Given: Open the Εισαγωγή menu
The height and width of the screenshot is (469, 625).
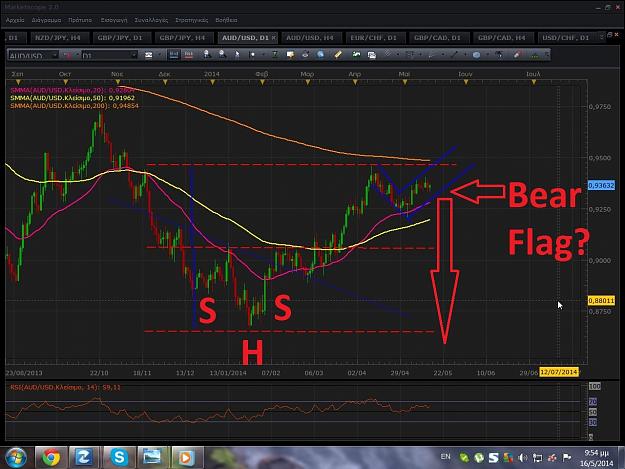Looking at the screenshot, I should (x=114, y=20).
